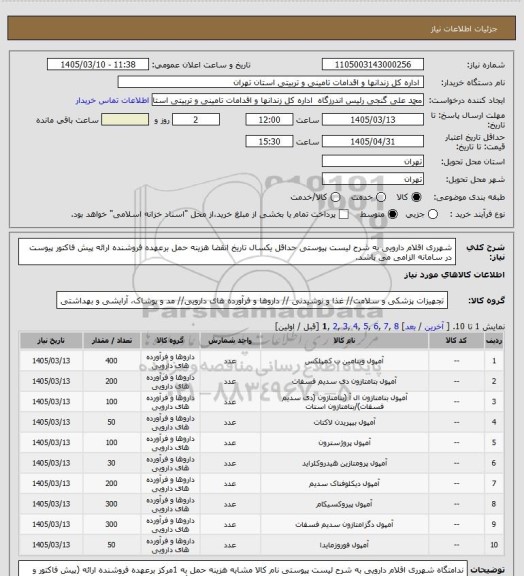The height and width of the screenshot is (576, 524).
Task: Click the نام کالا column header
Action: coord(344,341)
